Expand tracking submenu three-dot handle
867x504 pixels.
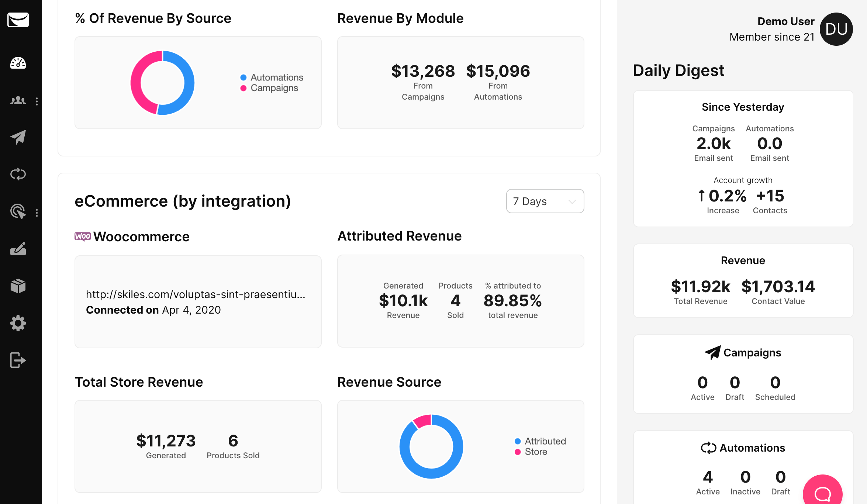37,213
